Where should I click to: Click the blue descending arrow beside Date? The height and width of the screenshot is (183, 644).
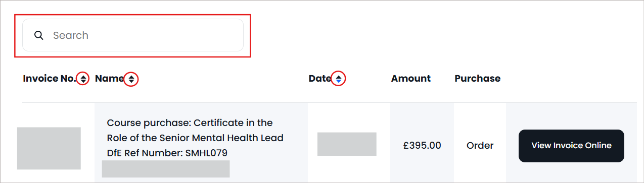pyautogui.click(x=339, y=81)
